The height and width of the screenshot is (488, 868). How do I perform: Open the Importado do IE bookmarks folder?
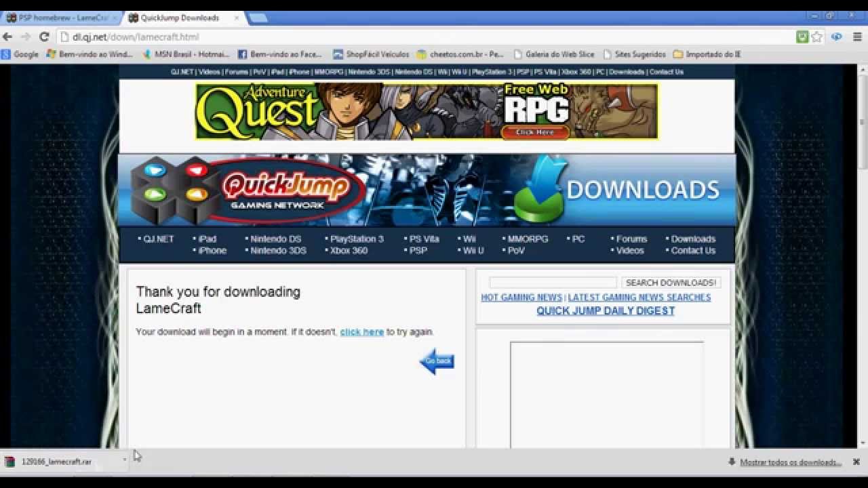(x=707, y=54)
